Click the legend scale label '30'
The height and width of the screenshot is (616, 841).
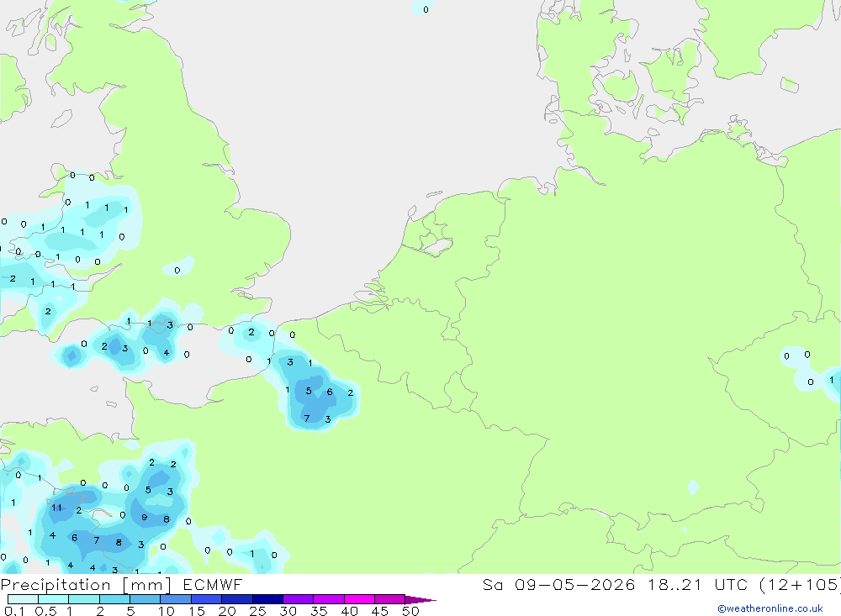(288, 611)
